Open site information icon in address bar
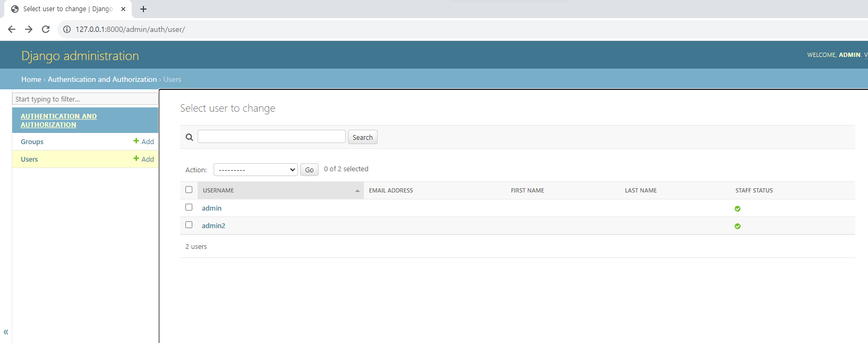The width and height of the screenshot is (868, 343). [x=67, y=29]
